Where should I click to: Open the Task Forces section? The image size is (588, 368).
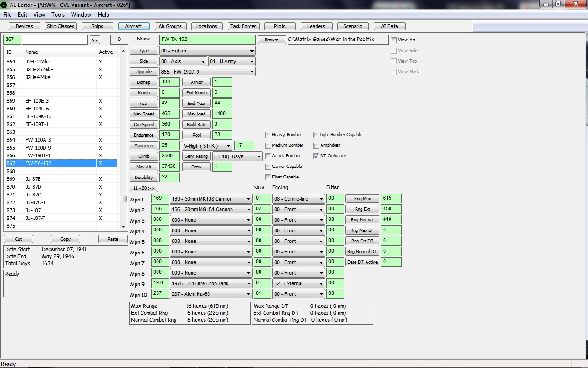coord(243,26)
